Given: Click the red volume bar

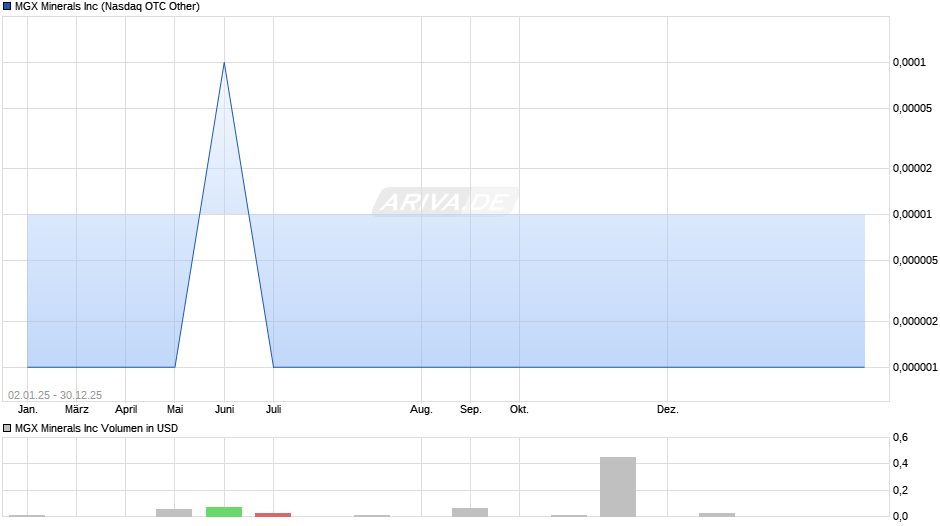Looking at the screenshot, I should click(273, 515).
